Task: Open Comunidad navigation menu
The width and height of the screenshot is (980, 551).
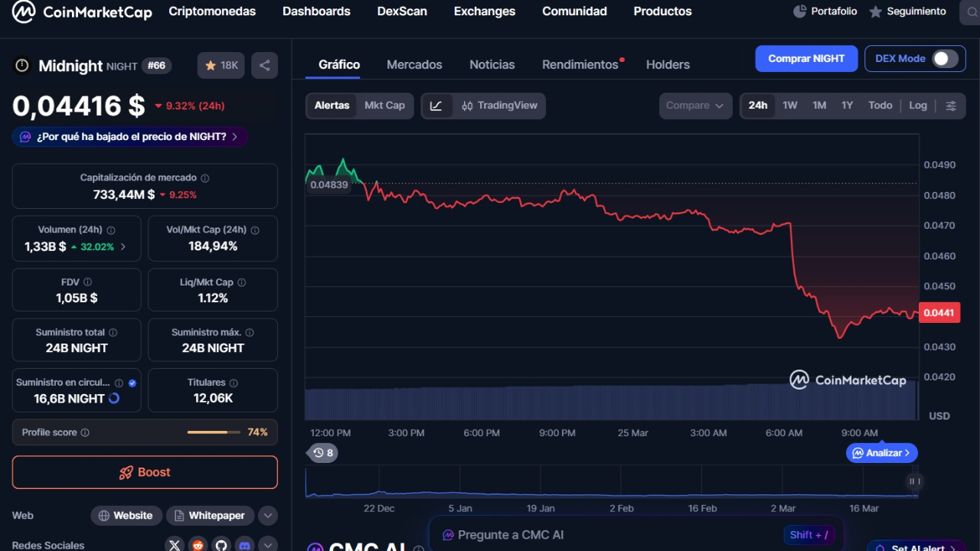Action: (x=574, y=11)
